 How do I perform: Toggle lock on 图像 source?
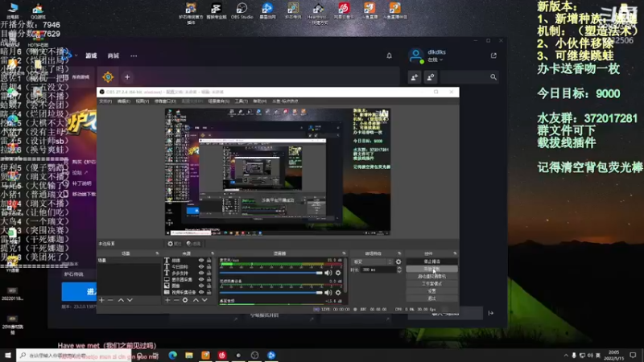[x=209, y=286]
